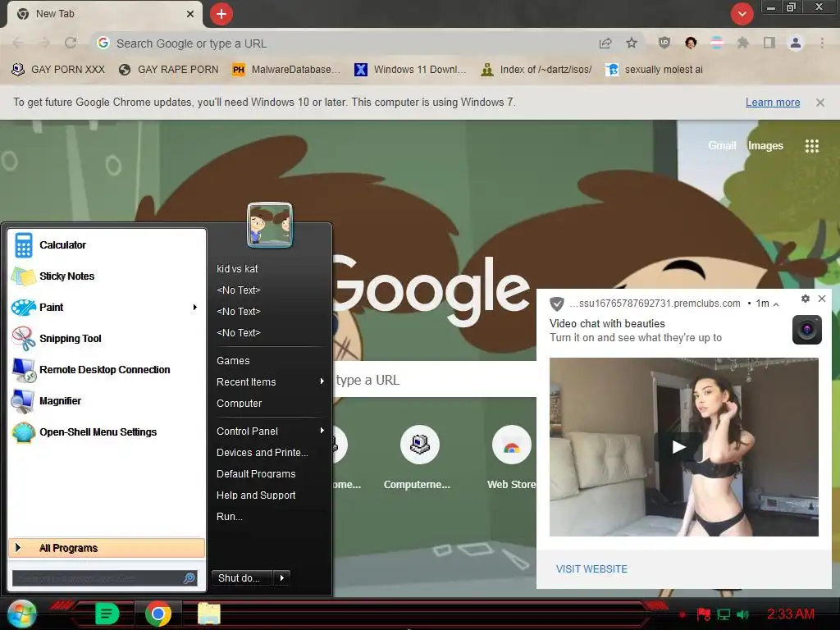
Task: Open the network icon in system tray
Action: pos(724,614)
